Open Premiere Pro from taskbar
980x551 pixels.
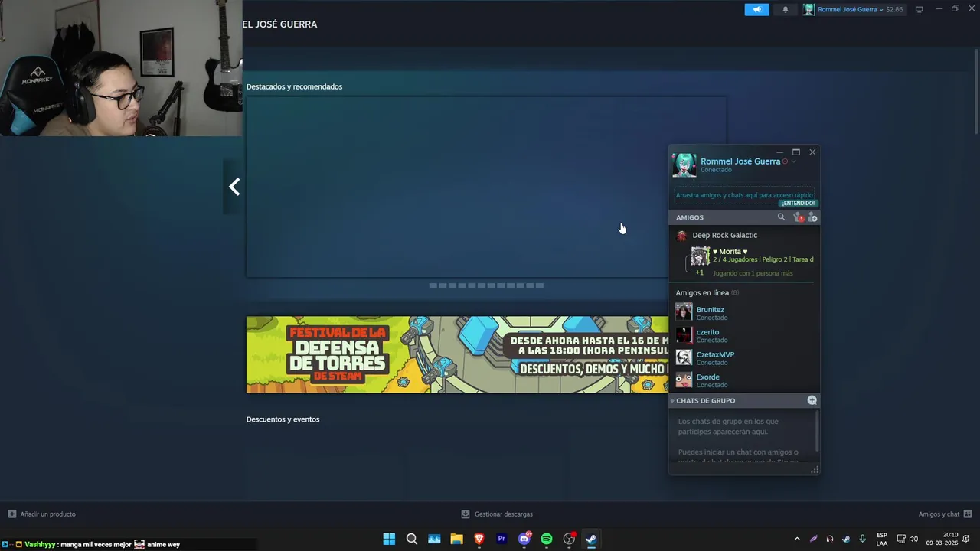501,539
